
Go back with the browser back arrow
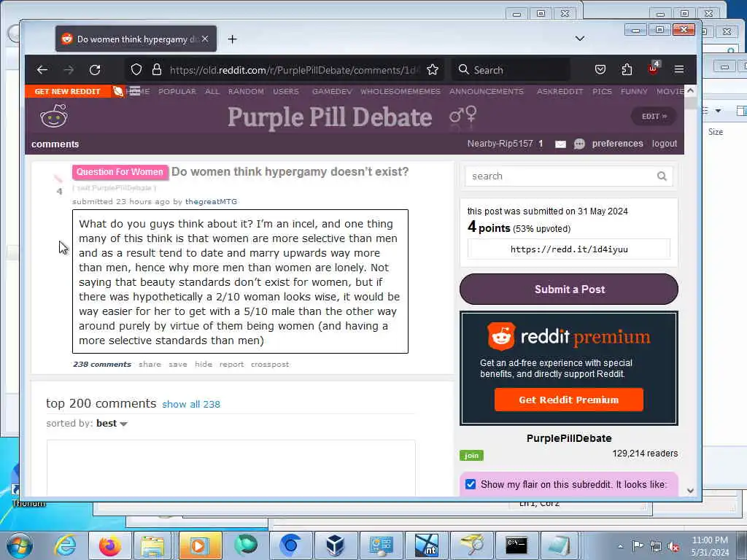[42, 70]
